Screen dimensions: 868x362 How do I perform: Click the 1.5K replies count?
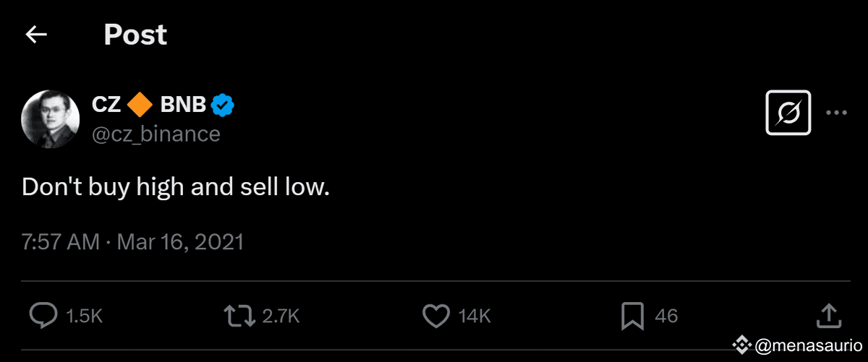(85, 316)
